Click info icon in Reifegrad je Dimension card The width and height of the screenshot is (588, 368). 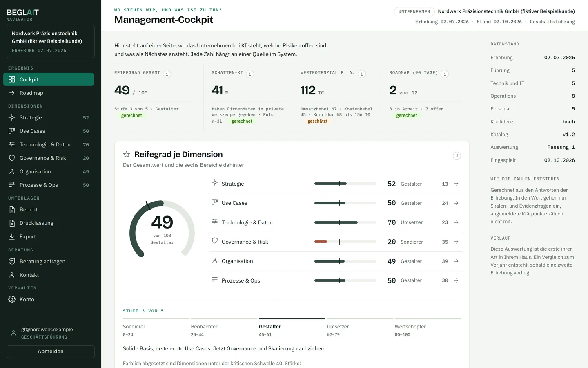[x=457, y=156]
